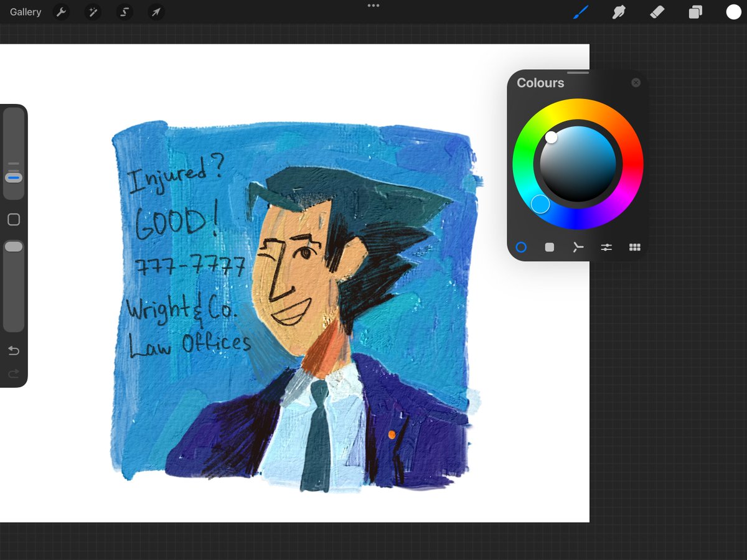Select the Paint brush tool

pos(580,12)
